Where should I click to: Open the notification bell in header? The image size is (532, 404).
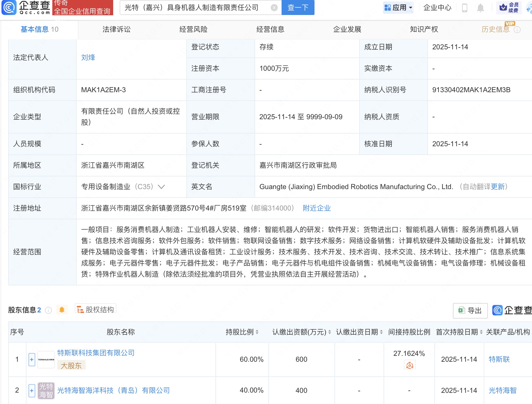coord(481,8)
